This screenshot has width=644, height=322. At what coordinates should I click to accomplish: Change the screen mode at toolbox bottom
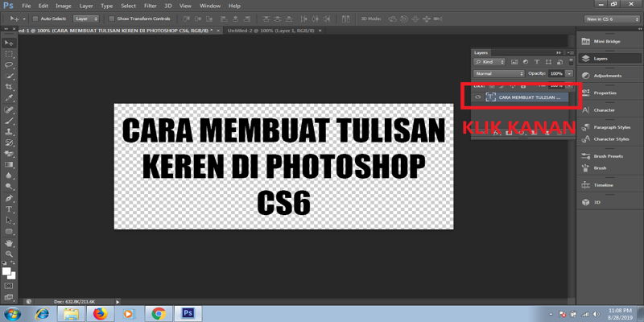coord(9,297)
